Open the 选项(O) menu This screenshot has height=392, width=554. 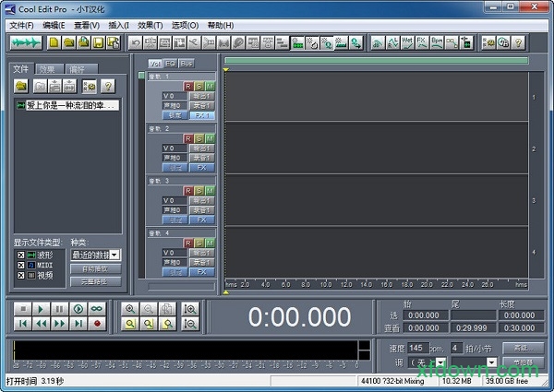[x=186, y=26]
